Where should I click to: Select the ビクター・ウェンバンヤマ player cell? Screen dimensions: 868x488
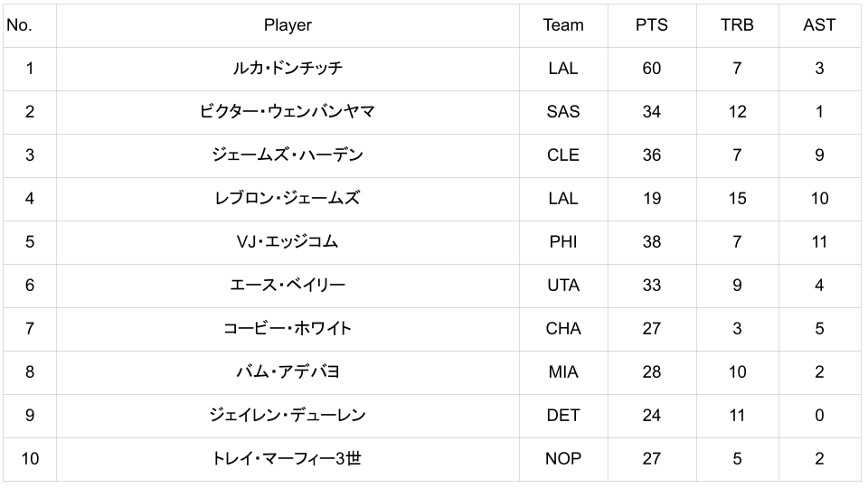tap(288, 112)
